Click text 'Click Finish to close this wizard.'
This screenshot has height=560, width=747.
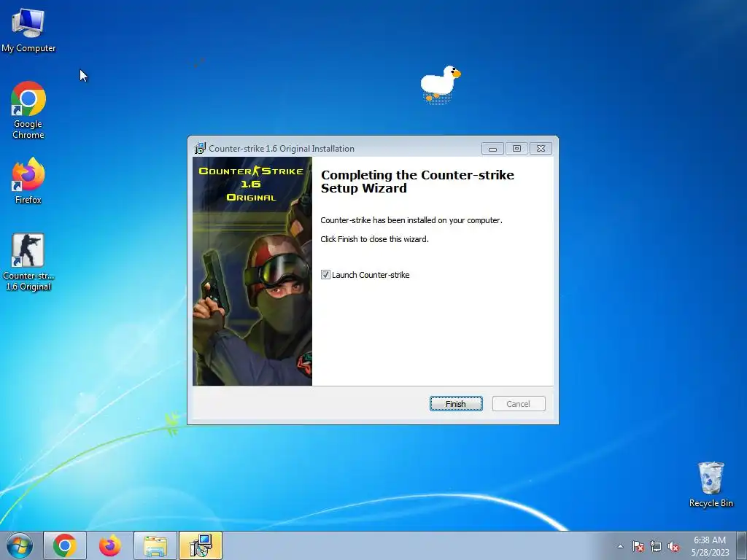374,239
